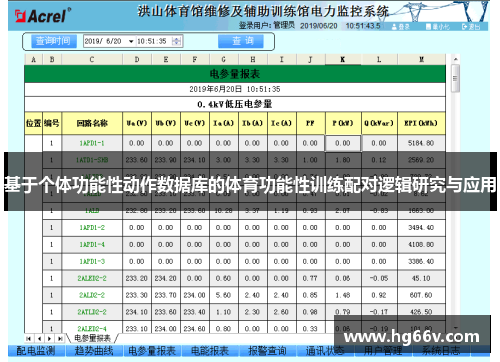The image size is (500, 362).
Task: Open the 报警查询 bottom tab
Action: [x=268, y=351]
